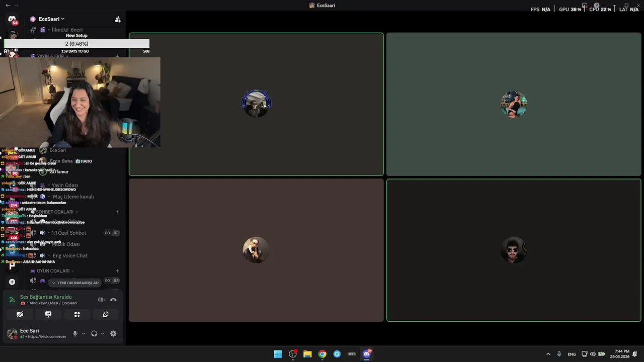Viewport: 644px width, 362px height.
Task: Disconnect from voice with hang-up icon
Action: coord(113,300)
